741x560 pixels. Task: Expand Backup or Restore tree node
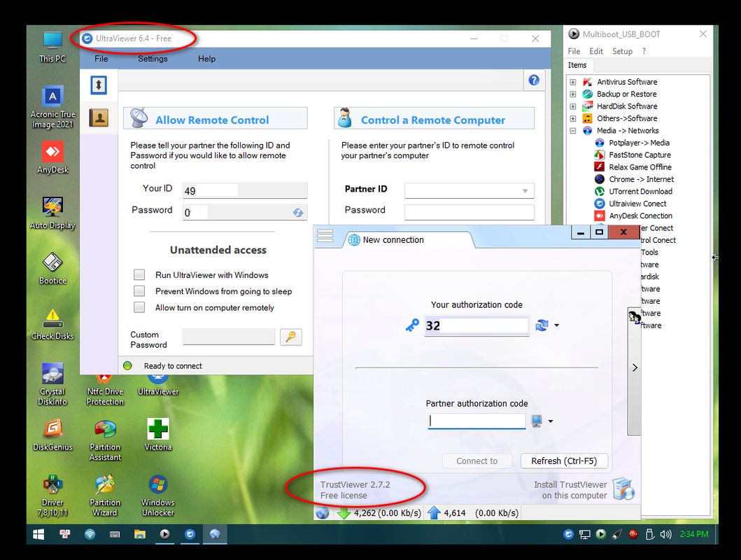pyautogui.click(x=573, y=94)
